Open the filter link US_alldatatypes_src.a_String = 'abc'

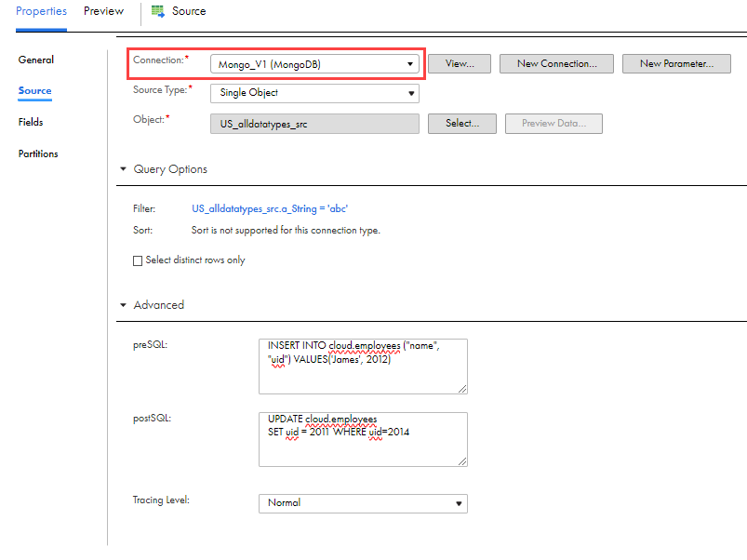click(270, 208)
